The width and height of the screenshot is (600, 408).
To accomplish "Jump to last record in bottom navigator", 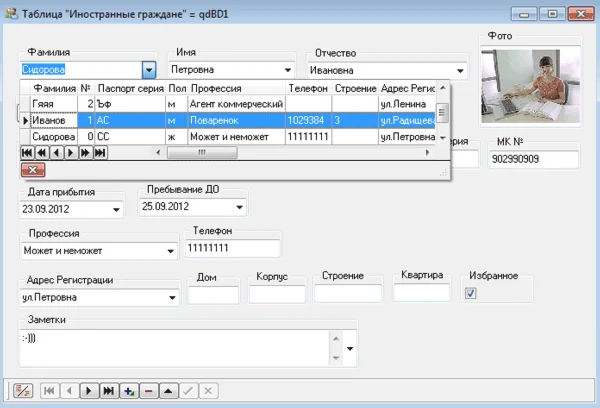I will (107, 391).
